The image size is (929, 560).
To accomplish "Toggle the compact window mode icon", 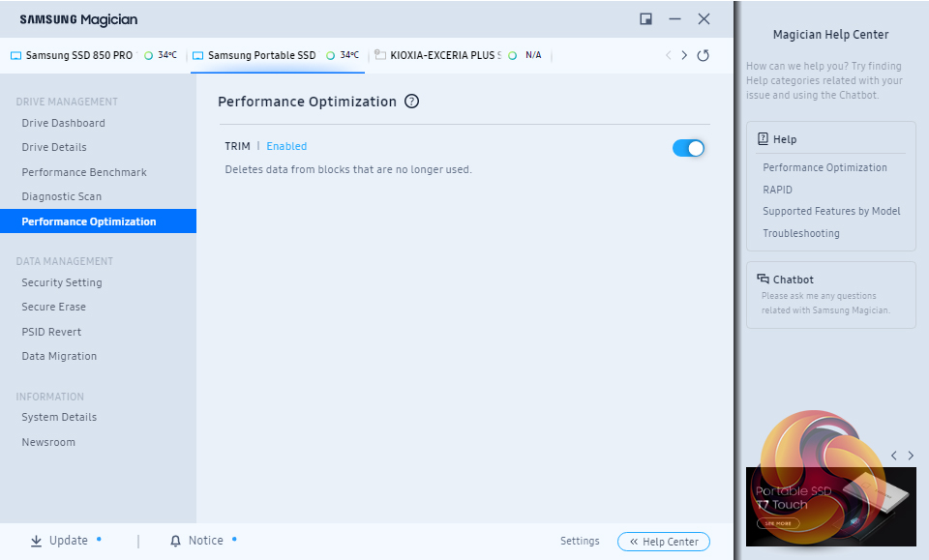I will [x=645, y=19].
